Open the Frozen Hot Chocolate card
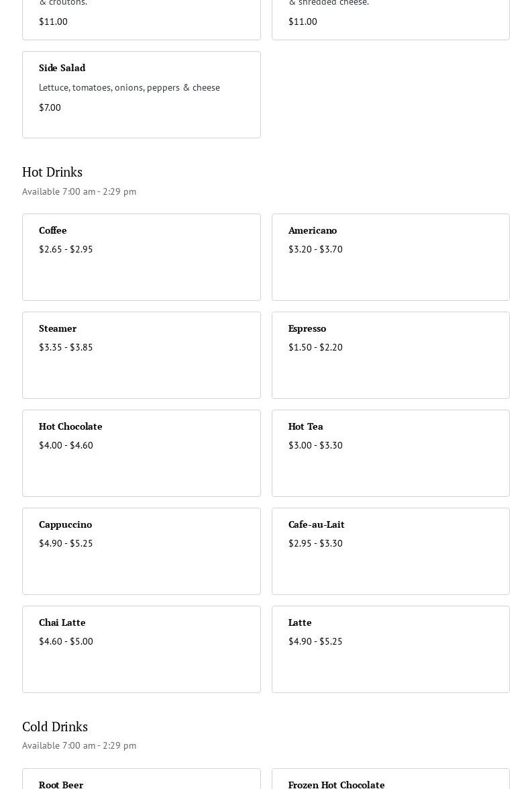 (390, 780)
